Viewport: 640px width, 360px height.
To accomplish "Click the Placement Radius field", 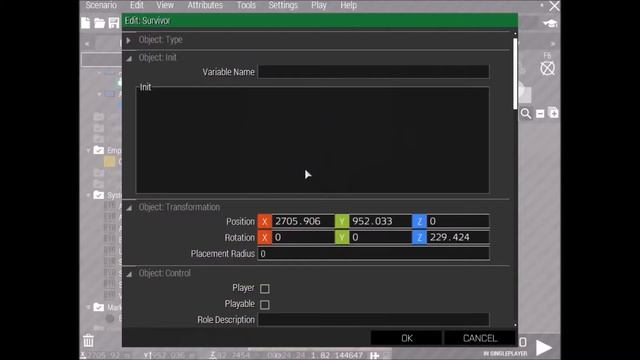I will click(373, 253).
